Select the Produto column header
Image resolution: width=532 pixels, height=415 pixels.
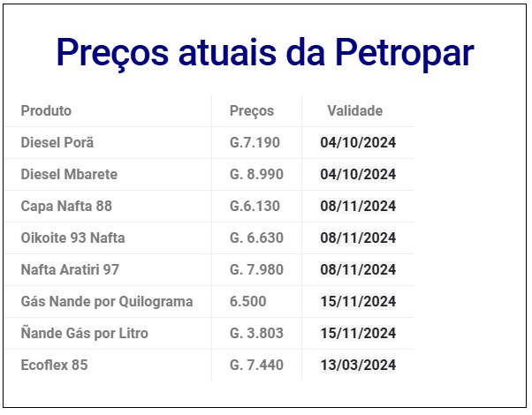click(46, 111)
